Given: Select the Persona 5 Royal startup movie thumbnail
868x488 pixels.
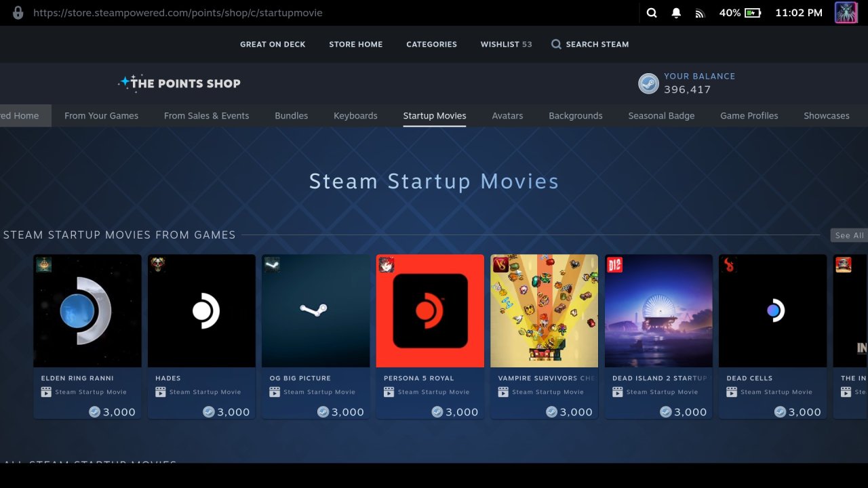Looking at the screenshot, I should [x=430, y=310].
